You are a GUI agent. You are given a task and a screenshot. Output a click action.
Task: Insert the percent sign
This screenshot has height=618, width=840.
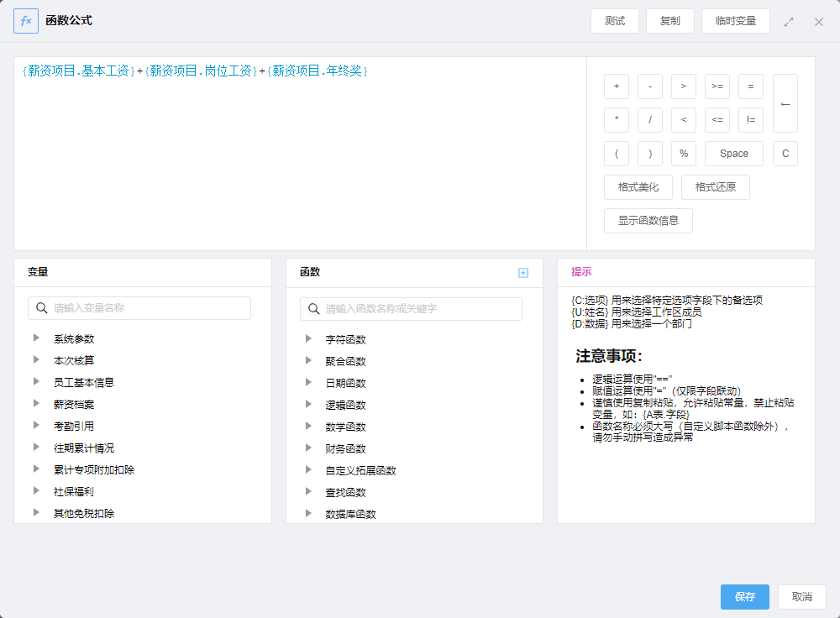tap(684, 154)
